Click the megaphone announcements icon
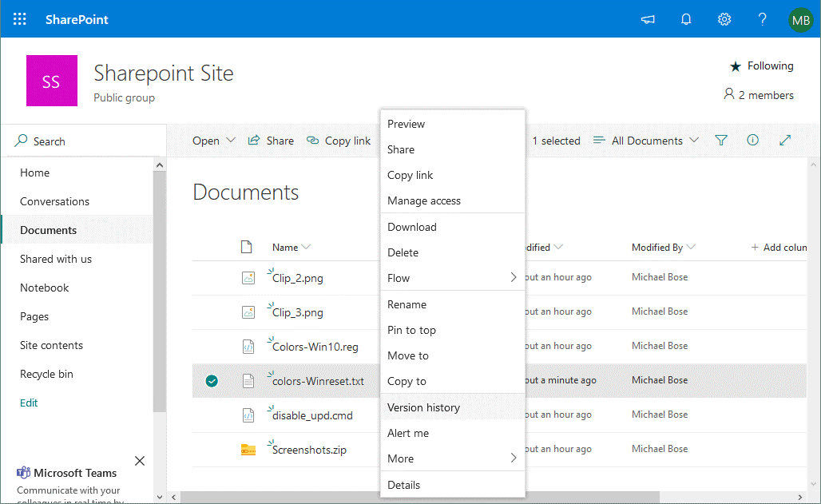Viewport: 821px width, 504px height. click(648, 19)
